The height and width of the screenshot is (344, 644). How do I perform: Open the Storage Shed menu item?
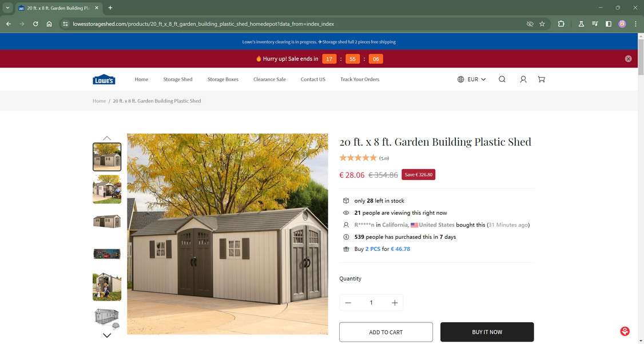tap(178, 79)
